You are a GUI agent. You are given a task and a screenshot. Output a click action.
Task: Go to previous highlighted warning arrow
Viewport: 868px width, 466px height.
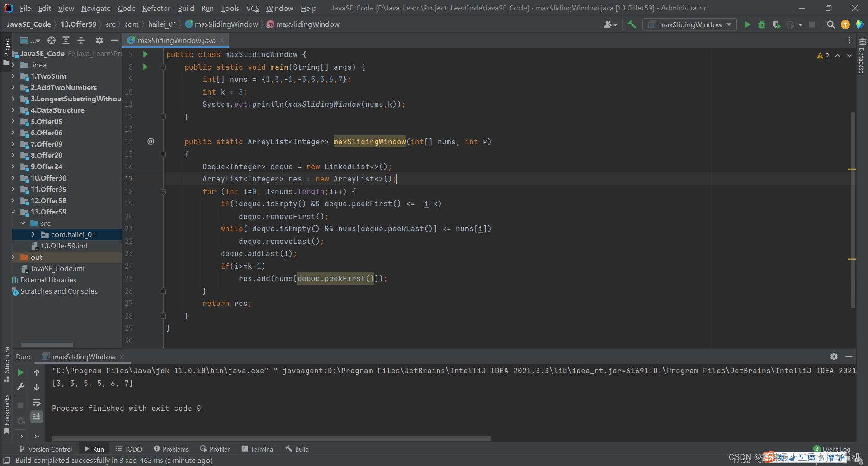pos(838,56)
